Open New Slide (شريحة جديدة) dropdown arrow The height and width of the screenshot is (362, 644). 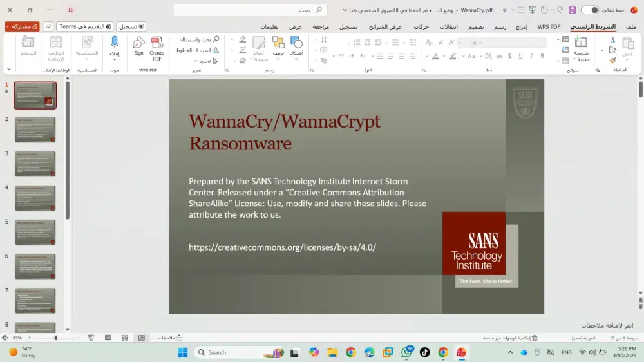[x=574, y=59]
